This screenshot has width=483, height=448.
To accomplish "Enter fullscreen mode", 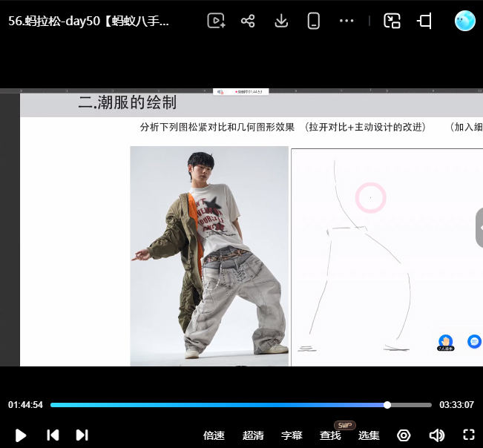I will (469, 435).
